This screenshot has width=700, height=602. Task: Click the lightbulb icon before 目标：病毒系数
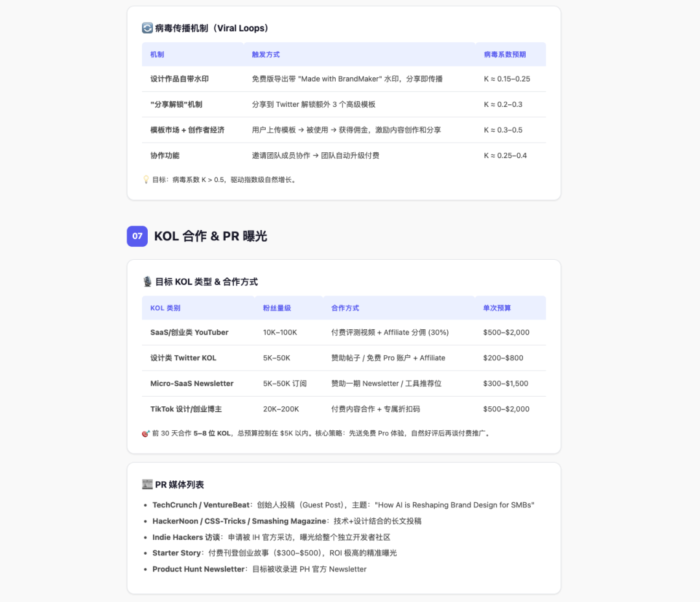tap(146, 180)
